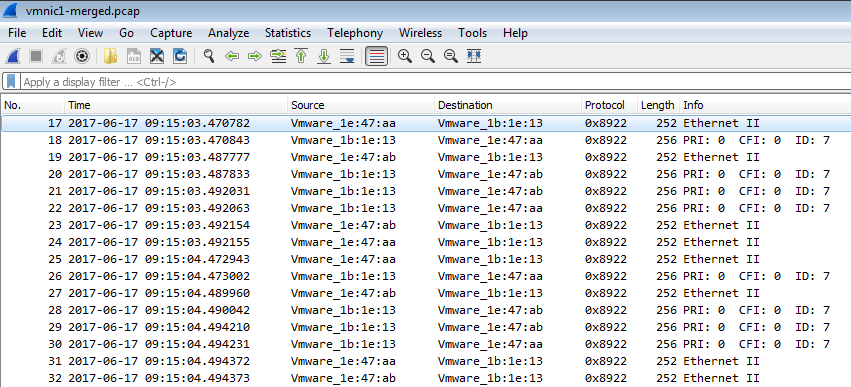The height and width of the screenshot is (387, 851).
Task: Find a packet with the magnifier icon
Action: [x=209, y=56]
